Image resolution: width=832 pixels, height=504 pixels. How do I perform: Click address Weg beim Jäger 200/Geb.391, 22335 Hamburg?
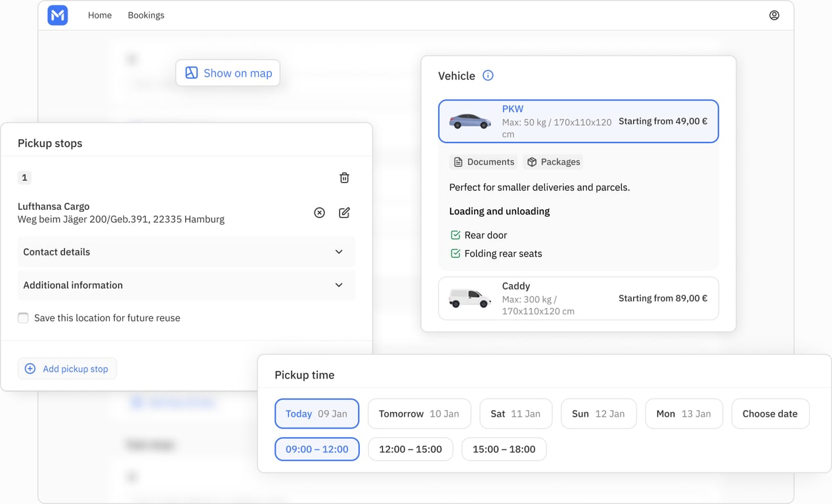pyautogui.click(x=121, y=219)
